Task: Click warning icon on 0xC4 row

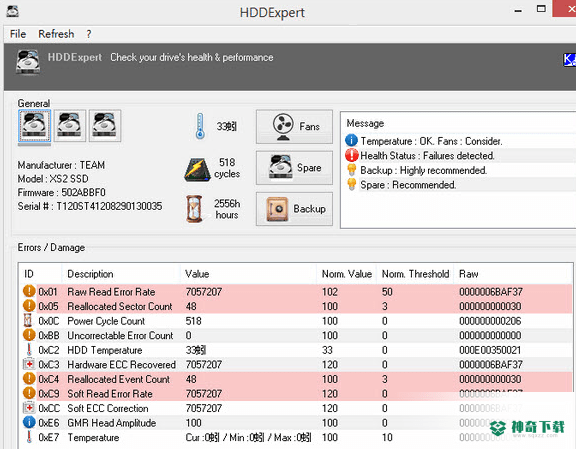Action: pyautogui.click(x=29, y=378)
